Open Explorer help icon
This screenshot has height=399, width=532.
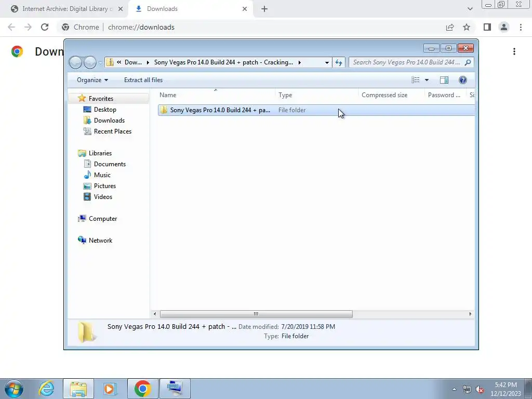point(462,80)
